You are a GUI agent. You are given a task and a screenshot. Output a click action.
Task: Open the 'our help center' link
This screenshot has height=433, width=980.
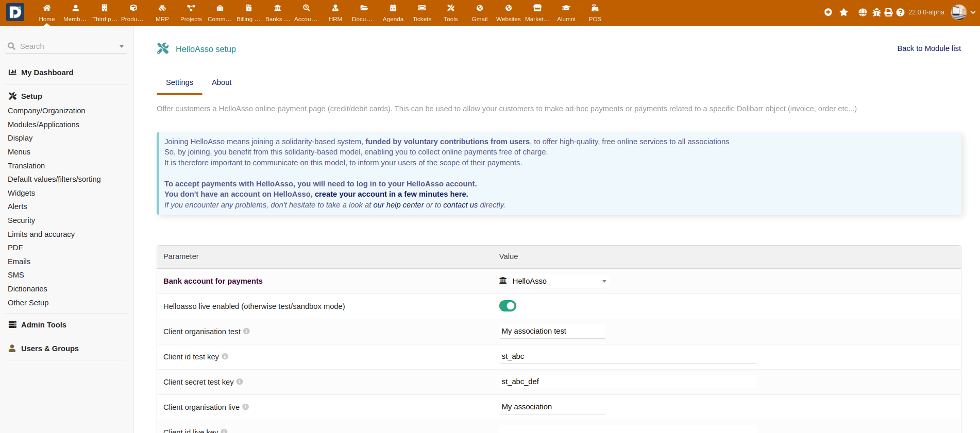[398, 205]
